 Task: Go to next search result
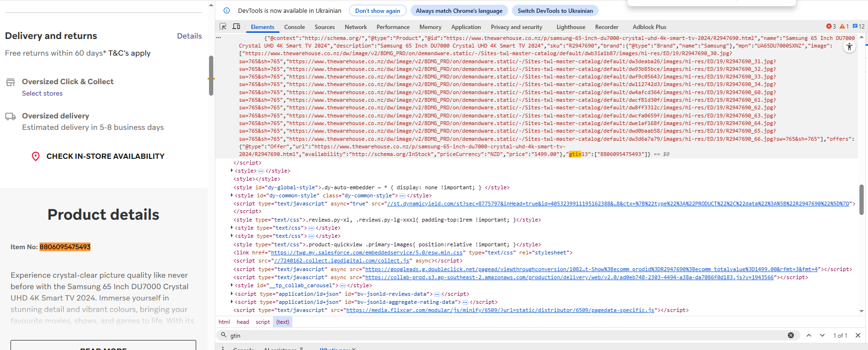[822, 335]
